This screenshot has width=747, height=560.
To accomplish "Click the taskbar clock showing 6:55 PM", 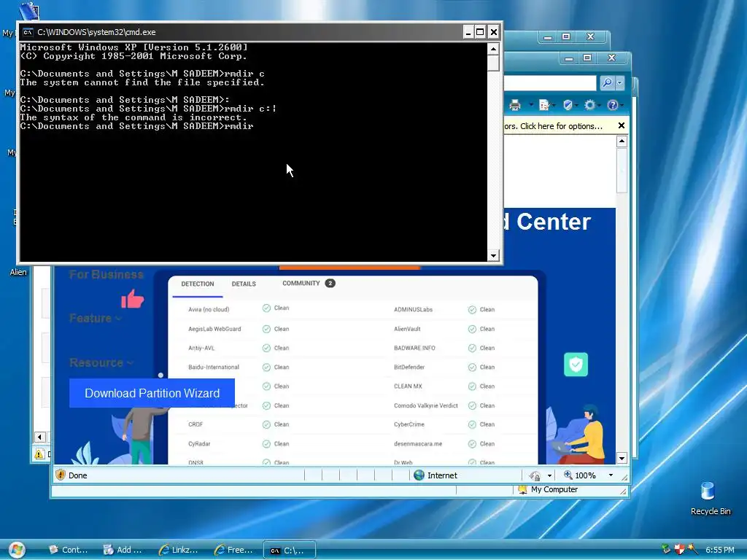I will point(720,550).
